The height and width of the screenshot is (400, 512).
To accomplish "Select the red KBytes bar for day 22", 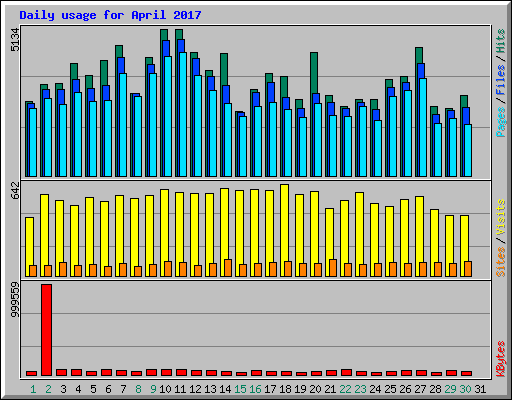I will 346,372.
